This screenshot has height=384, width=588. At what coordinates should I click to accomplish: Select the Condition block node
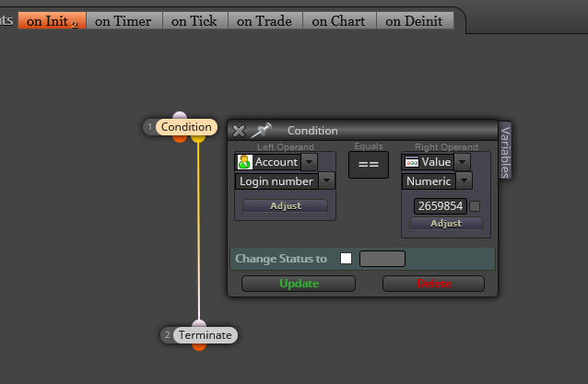(186, 127)
